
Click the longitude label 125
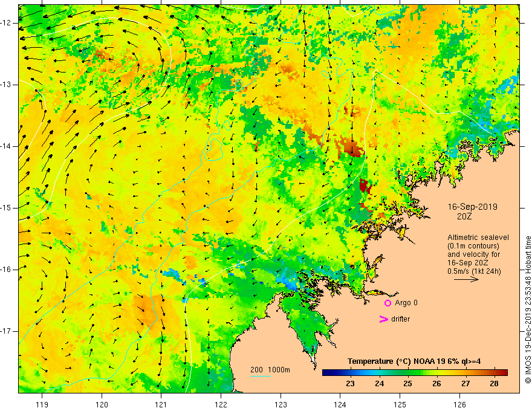point(400,404)
